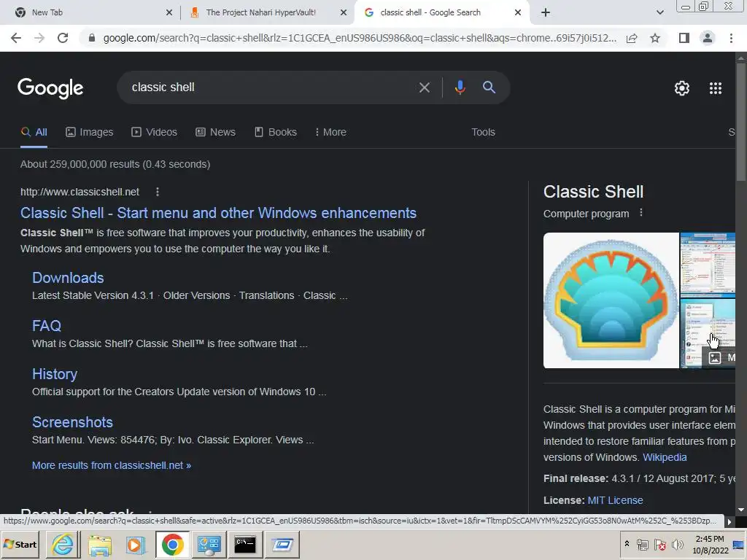
Task: Click the URL address bar
Action: 360,38
